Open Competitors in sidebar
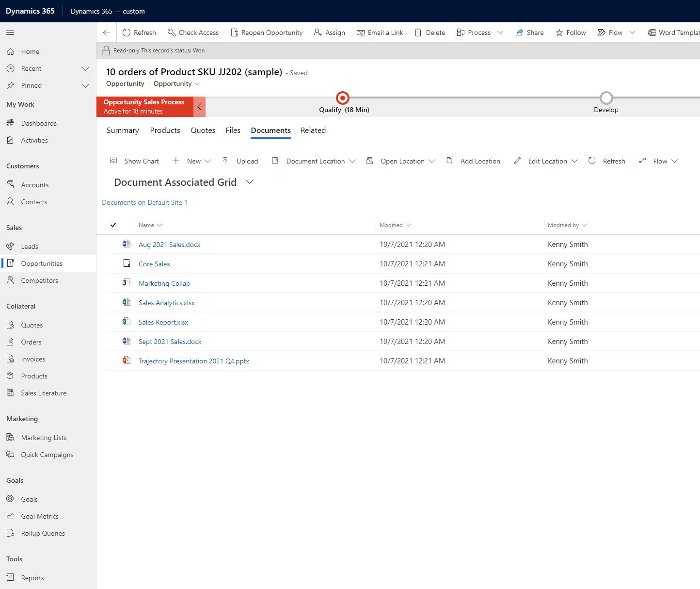700x589 pixels. tap(48, 280)
